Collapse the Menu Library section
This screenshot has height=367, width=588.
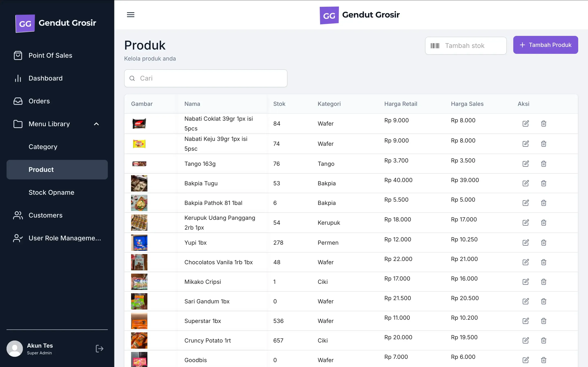coord(96,124)
